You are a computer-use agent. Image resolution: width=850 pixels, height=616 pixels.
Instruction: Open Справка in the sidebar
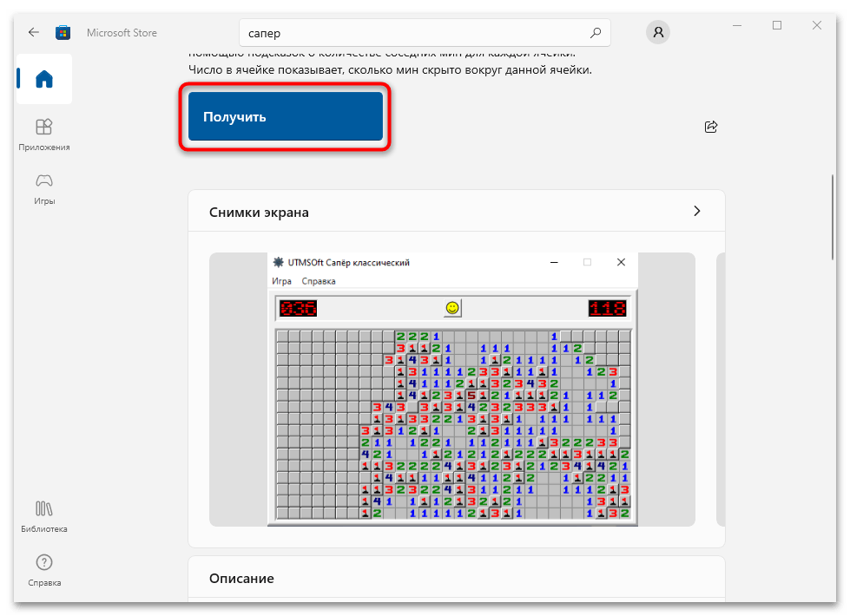44,571
